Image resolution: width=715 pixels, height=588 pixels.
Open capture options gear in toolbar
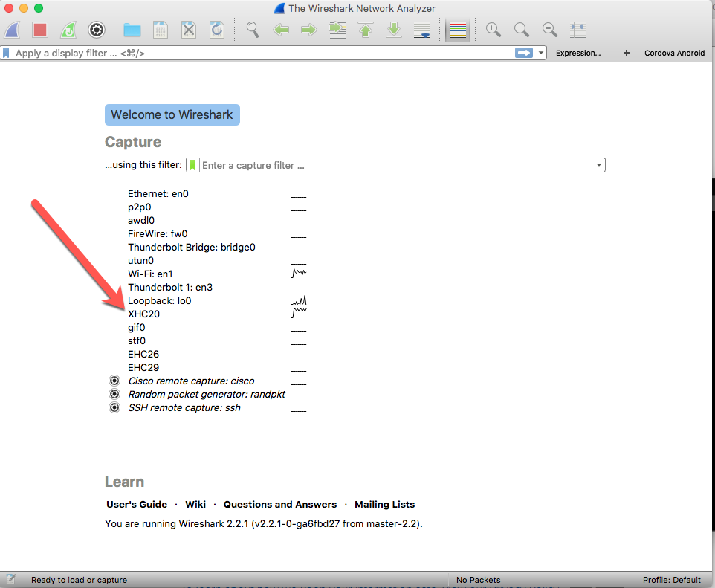tap(96, 30)
